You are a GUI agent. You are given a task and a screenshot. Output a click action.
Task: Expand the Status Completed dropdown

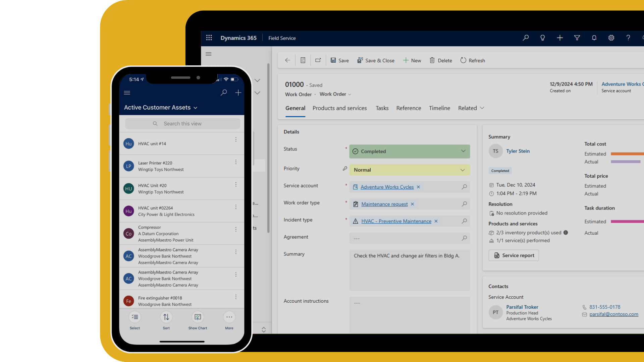(463, 151)
